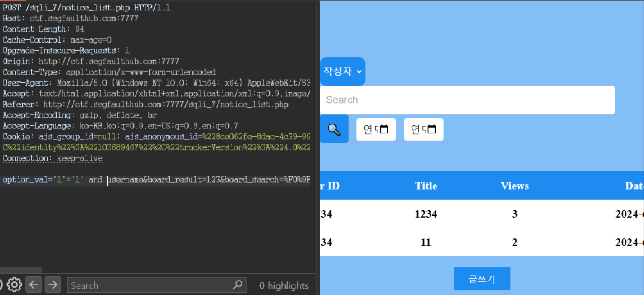Image resolution: width=644 pixels, height=295 pixels.
Task: Click the views count 2 cell
Action: 515,243
